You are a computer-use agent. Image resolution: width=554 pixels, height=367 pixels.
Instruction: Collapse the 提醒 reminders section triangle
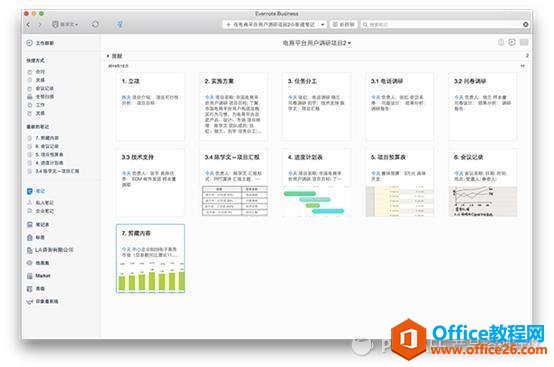108,56
